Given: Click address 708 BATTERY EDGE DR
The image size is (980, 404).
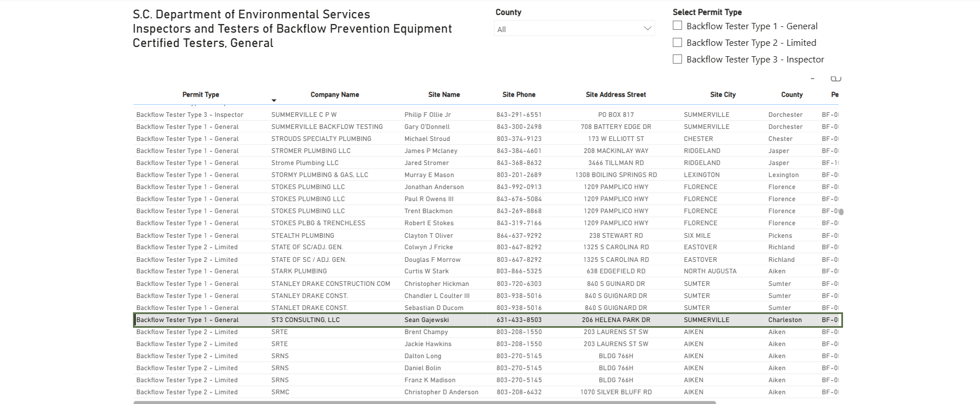Looking at the screenshot, I should [x=616, y=127].
